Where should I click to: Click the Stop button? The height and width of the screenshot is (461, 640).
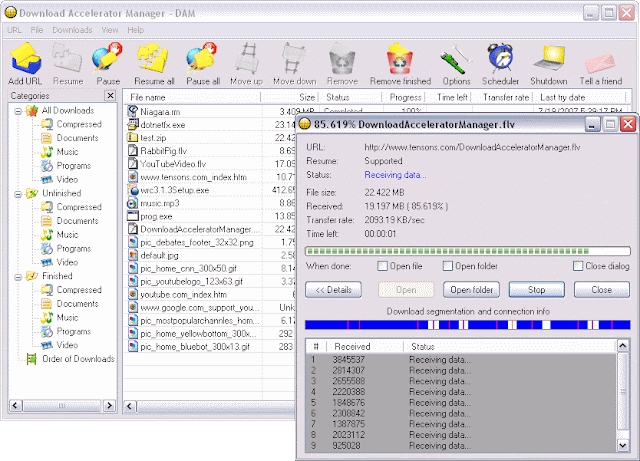click(537, 290)
